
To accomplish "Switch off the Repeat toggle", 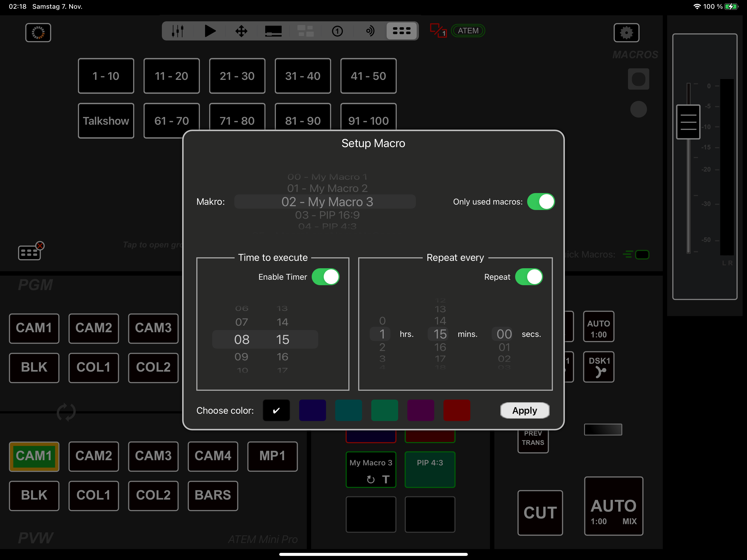I will (529, 277).
